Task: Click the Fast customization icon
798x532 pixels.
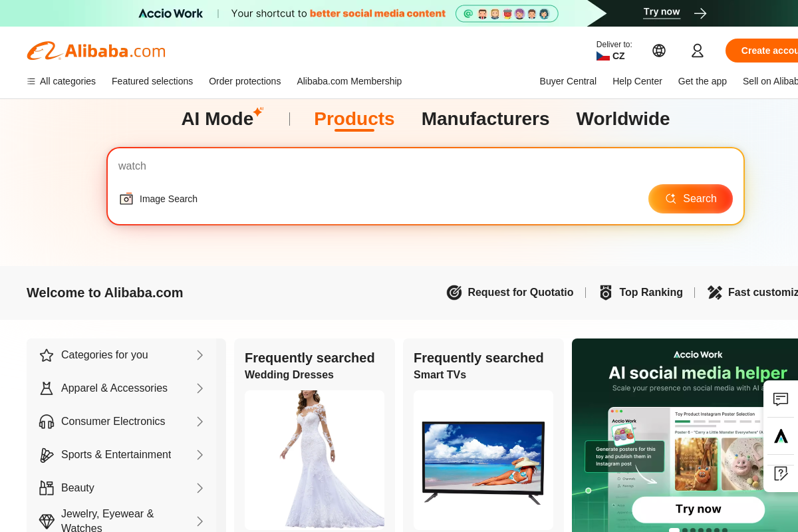Action: click(x=715, y=293)
